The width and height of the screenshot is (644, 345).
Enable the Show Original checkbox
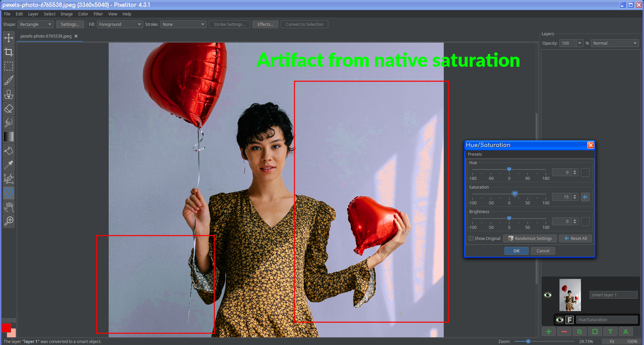(471, 239)
